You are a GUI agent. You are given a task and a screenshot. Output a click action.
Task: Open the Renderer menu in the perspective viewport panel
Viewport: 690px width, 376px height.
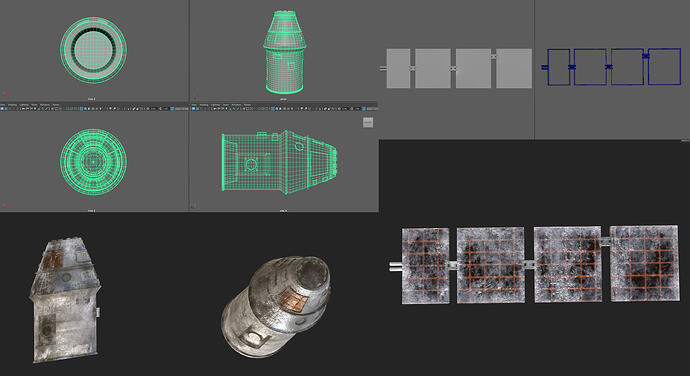(236, 105)
